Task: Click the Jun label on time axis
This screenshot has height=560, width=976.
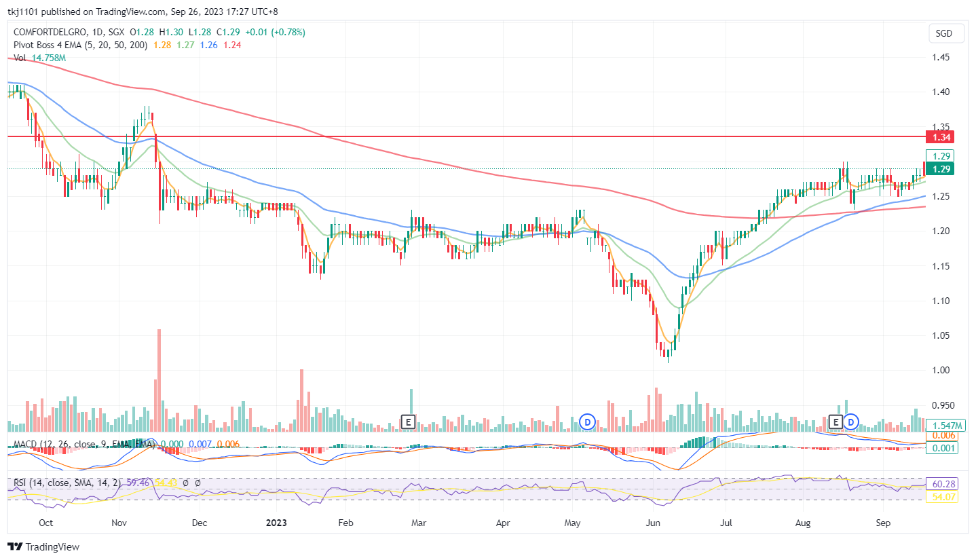Action: pos(653,523)
